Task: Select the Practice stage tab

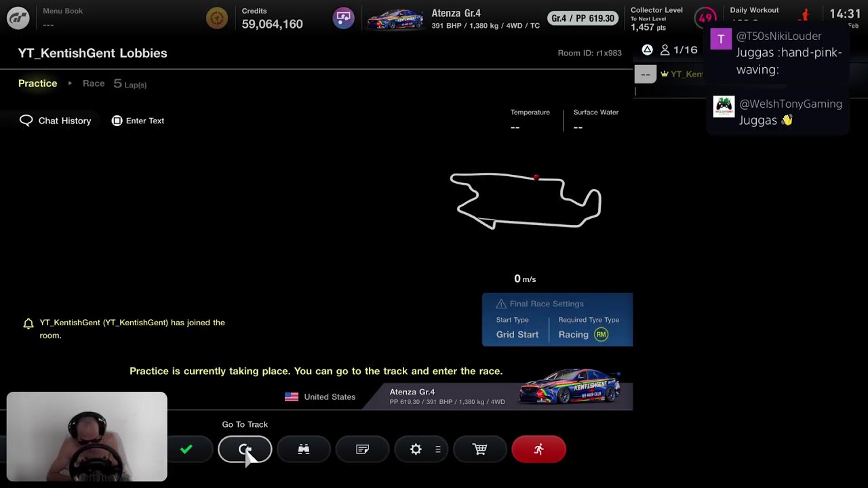Action: point(38,83)
